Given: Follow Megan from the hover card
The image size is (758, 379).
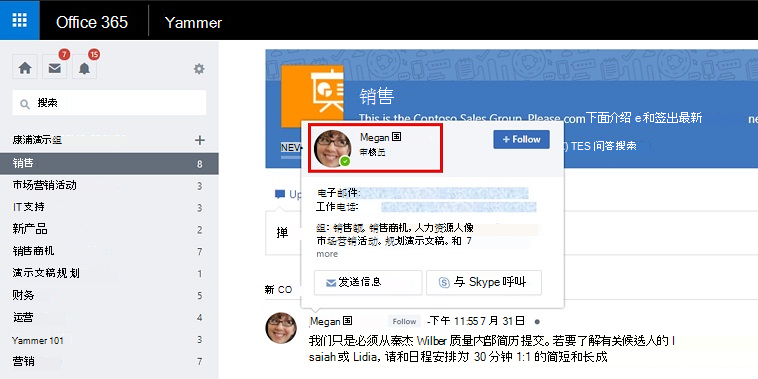Looking at the screenshot, I should click(521, 139).
